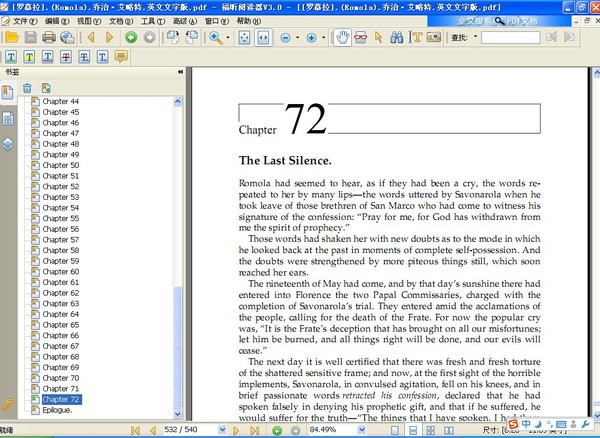Click the Fit Page icon

coord(244,37)
